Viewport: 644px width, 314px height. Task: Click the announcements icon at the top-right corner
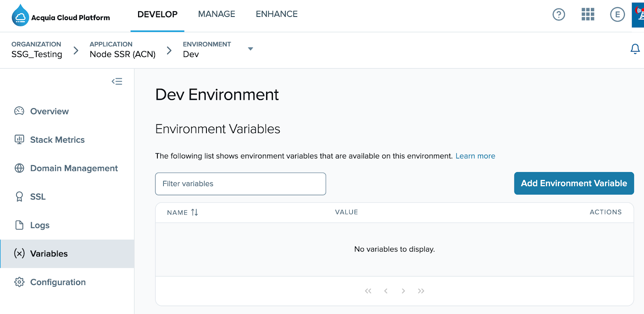[638, 14]
